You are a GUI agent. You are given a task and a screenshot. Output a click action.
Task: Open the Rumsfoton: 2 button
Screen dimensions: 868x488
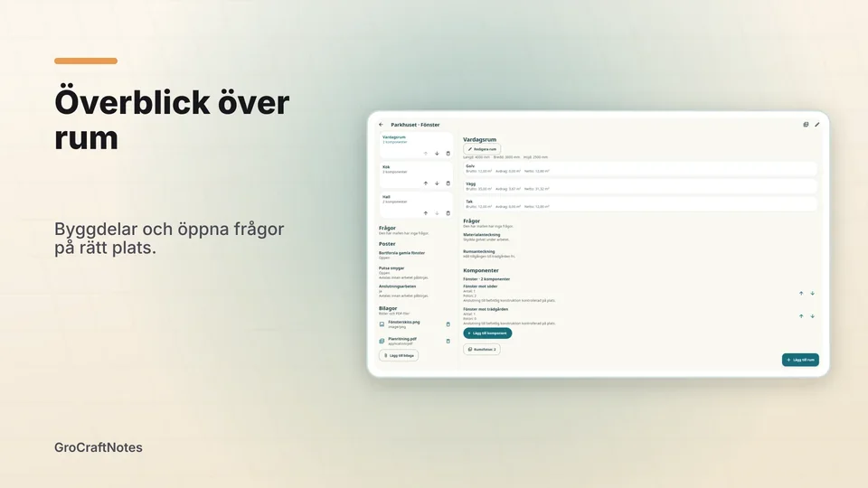coord(482,349)
